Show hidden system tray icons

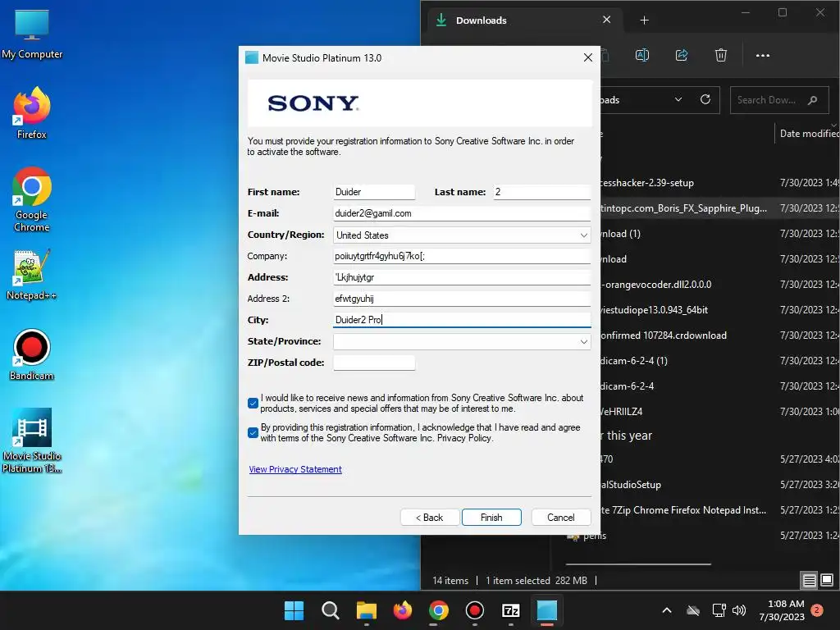click(666, 610)
